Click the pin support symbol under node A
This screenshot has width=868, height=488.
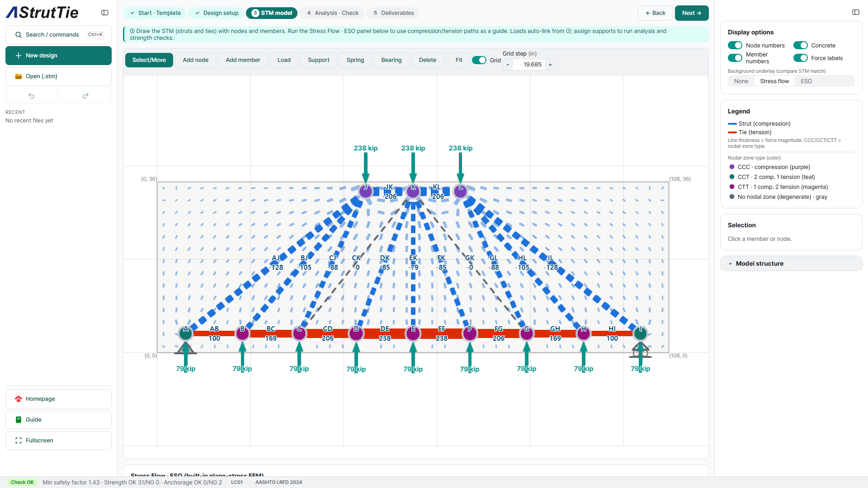click(185, 348)
